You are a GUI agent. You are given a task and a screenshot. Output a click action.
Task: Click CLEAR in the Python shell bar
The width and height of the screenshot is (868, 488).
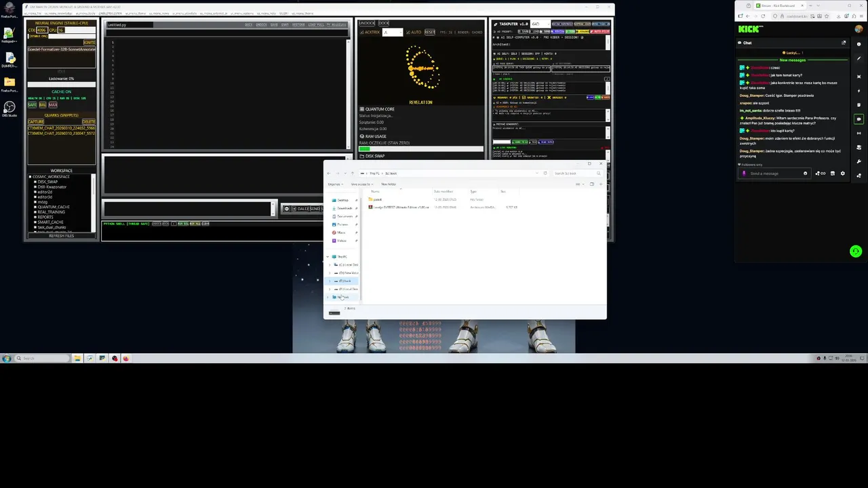click(x=205, y=224)
